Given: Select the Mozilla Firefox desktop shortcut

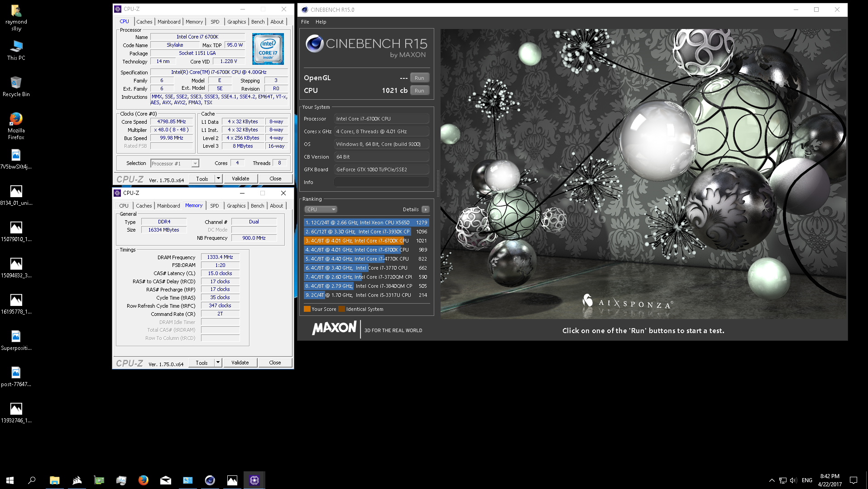Looking at the screenshot, I should 16,126.
